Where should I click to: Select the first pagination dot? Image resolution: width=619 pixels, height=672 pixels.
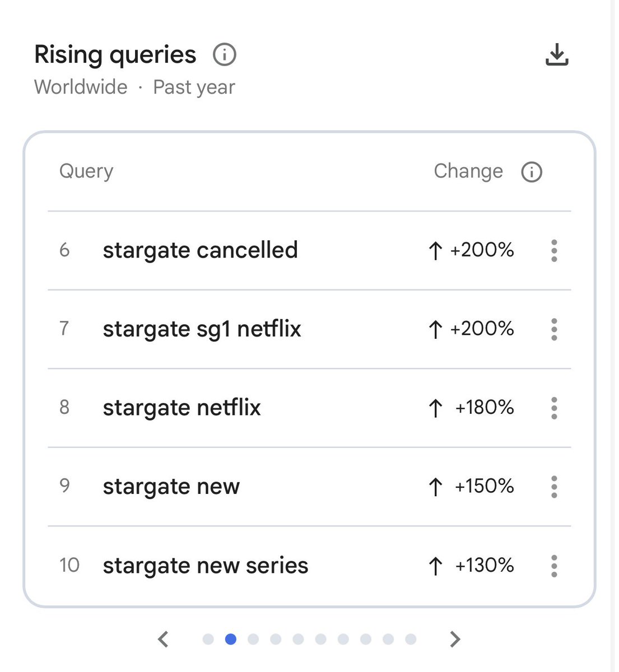(x=208, y=639)
